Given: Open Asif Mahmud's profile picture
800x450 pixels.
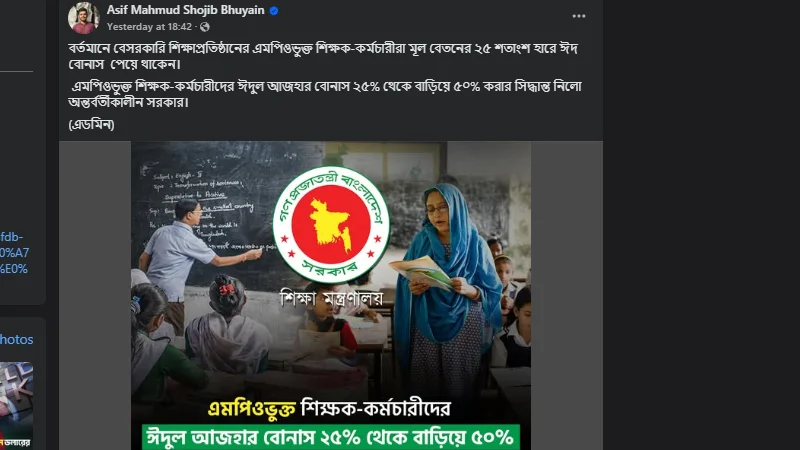Looking at the screenshot, I should tap(83, 18).
